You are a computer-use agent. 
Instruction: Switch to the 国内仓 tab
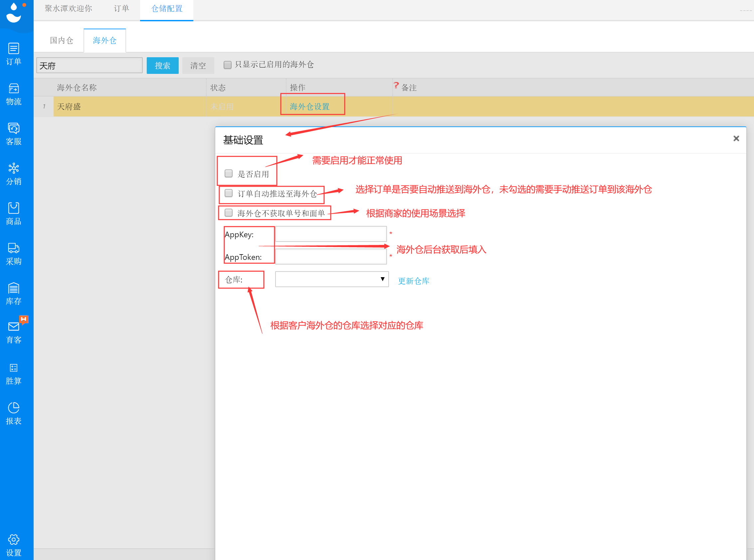pyautogui.click(x=61, y=40)
